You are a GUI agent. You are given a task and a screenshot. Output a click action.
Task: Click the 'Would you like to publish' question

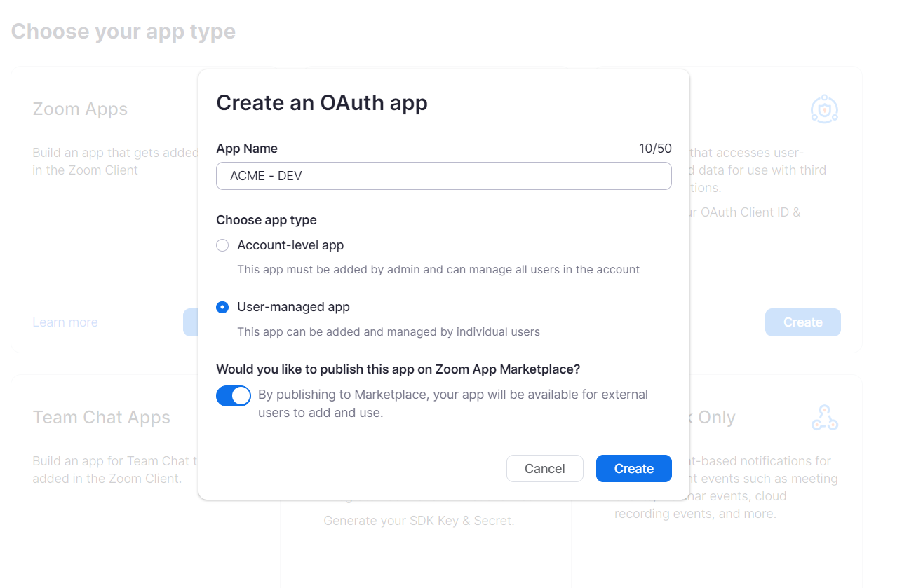point(398,369)
